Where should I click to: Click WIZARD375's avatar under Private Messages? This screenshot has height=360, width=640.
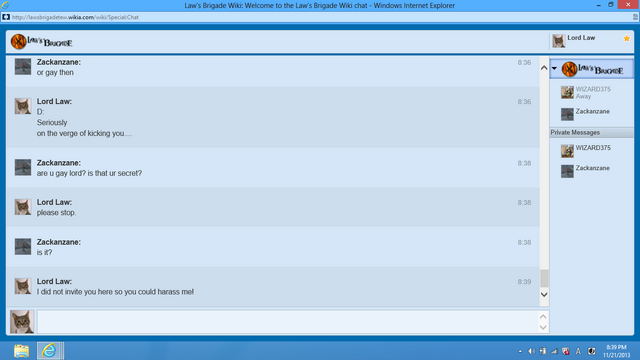[x=567, y=151]
